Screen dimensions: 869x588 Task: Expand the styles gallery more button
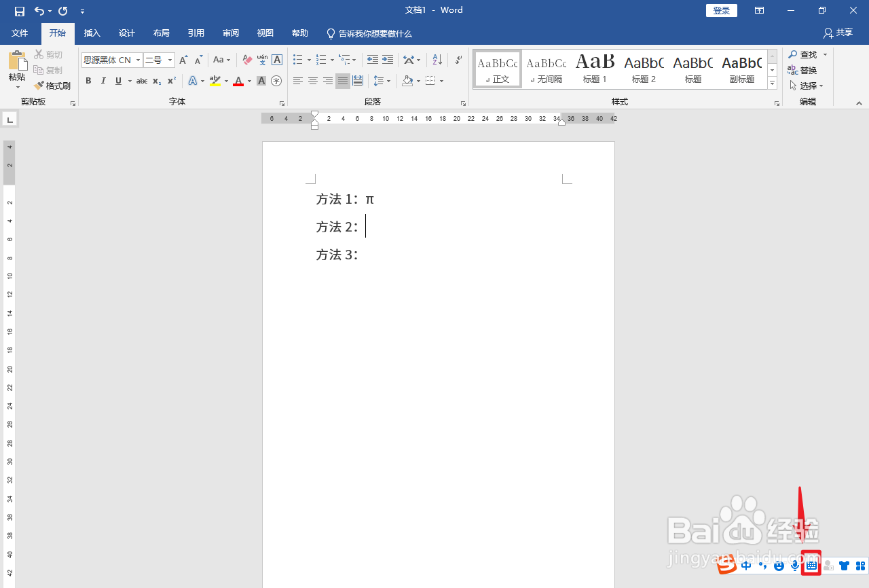click(x=772, y=83)
